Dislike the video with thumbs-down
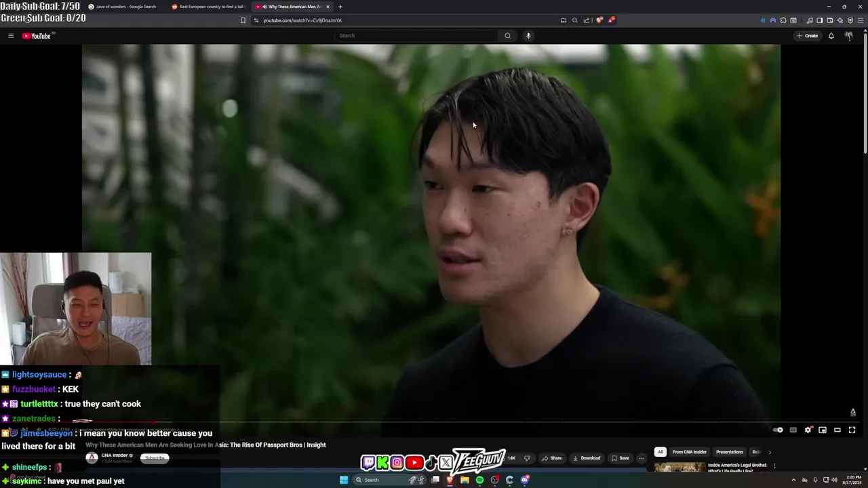The width and height of the screenshot is (868, 488). [527, 458]
